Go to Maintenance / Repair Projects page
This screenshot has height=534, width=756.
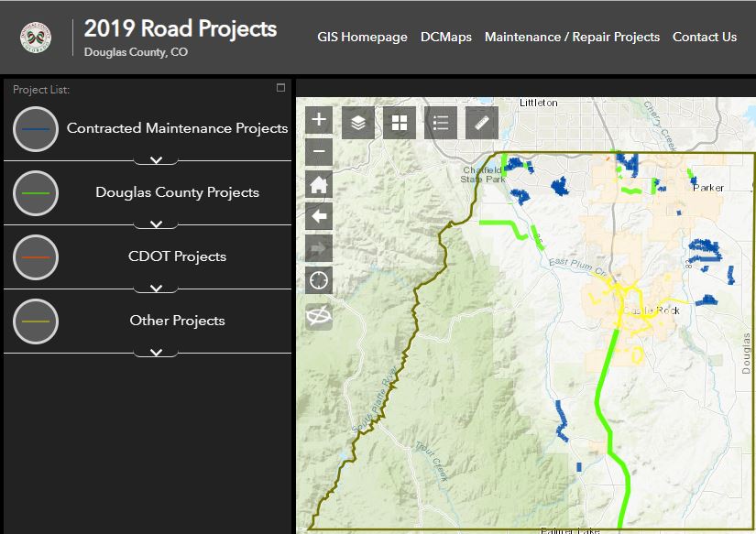(x=572, y=38)
